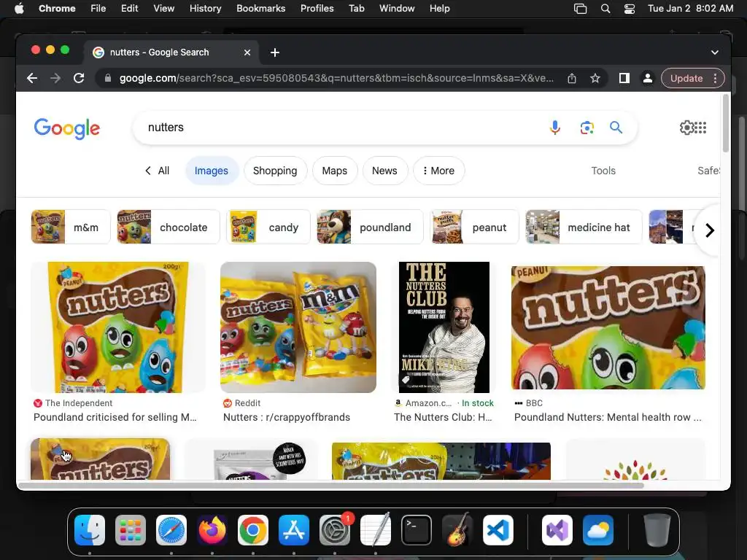Click the padlock site info icon
The width and height of the screenshot is (747, 560).
coord(108,78)
